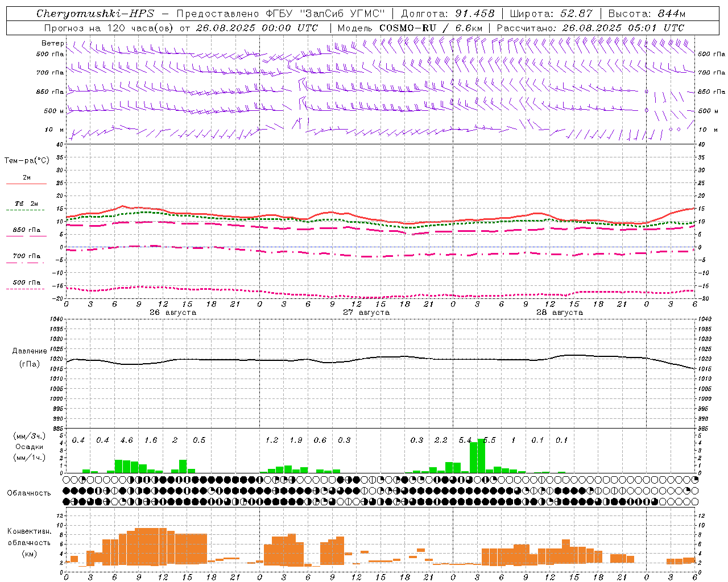Click the Cheryomushki-HPS station title
The width and height of the screenshot is (728, 582).
click(95, 14)
